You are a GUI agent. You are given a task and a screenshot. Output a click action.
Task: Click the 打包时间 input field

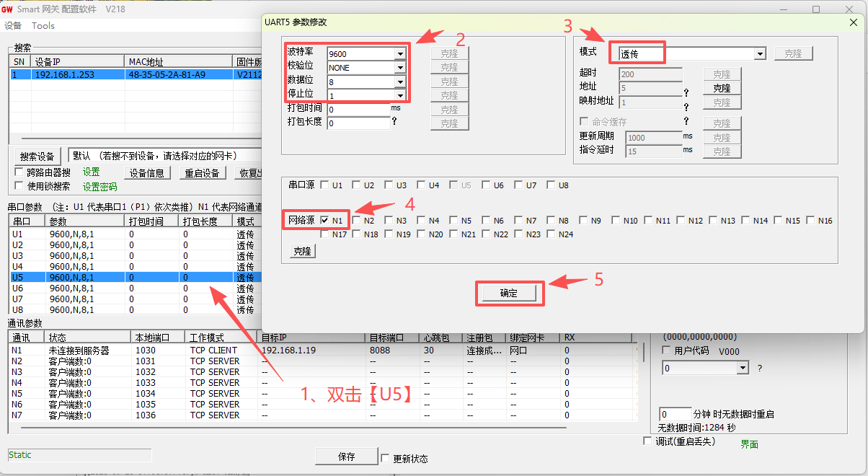click(x=358, y=110)
